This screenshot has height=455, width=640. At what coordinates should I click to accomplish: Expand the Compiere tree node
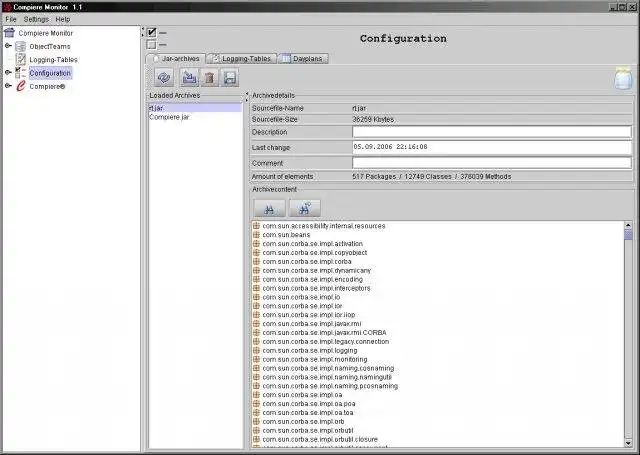(8, 86)
